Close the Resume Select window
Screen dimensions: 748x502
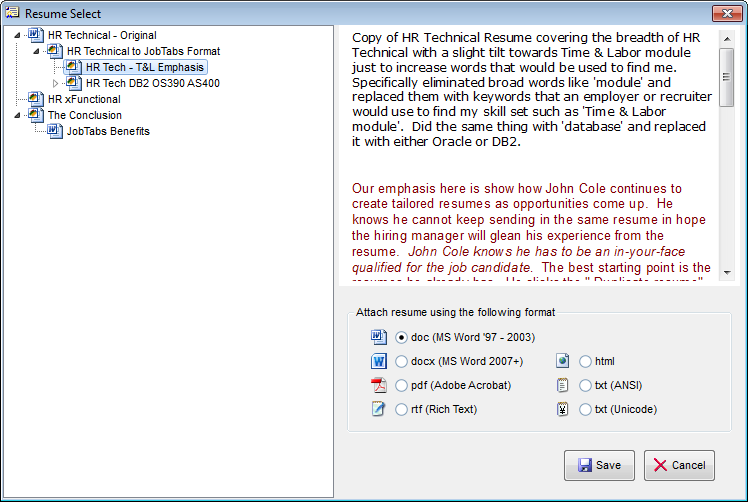(727, 13)
